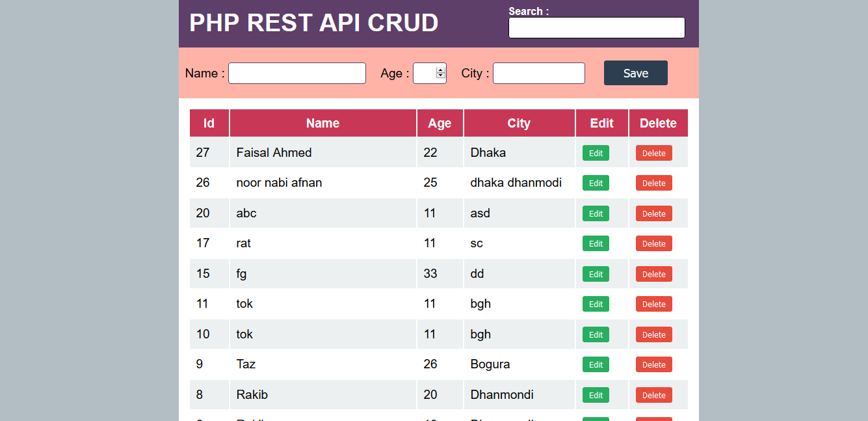The height and width of the screenshot is (421, 868).
Task: Click the City text field
Action: (539, 74)
